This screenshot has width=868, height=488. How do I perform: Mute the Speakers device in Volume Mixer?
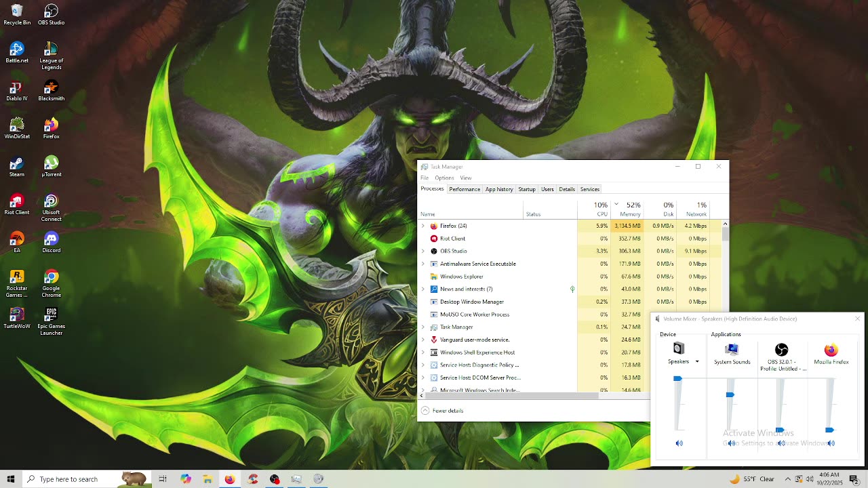coord(679,443)
